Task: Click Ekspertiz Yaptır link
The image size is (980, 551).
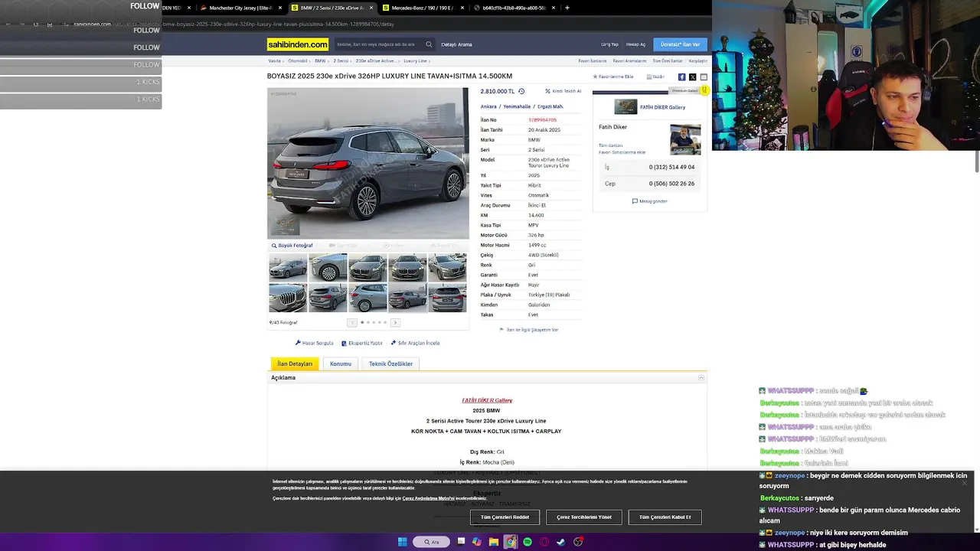Action: (x=362, y=343)
